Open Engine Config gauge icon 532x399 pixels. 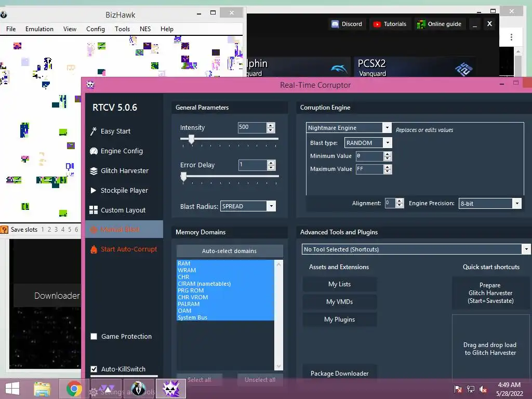click(x=94, y=151)
